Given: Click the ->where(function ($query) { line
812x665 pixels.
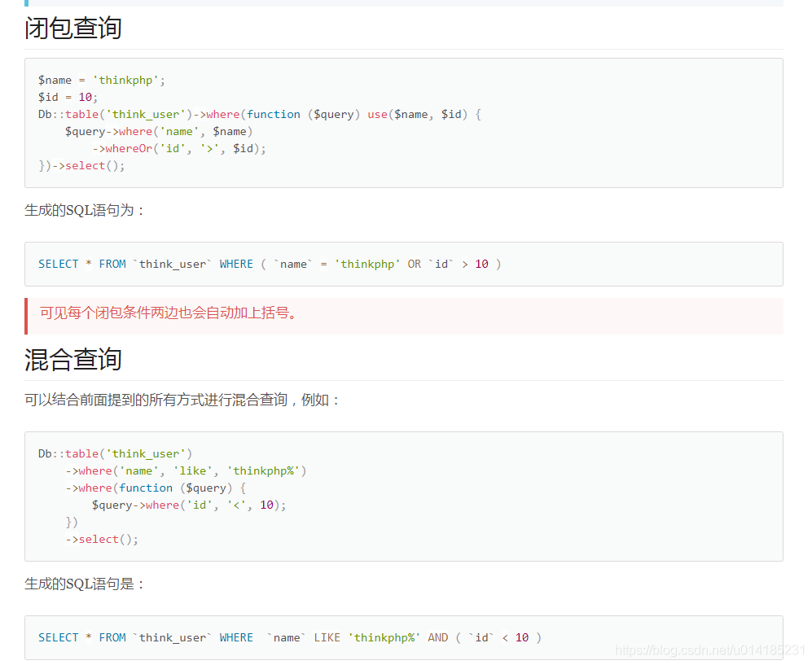Looking at the screenshot, I should [x=156, y=488].
